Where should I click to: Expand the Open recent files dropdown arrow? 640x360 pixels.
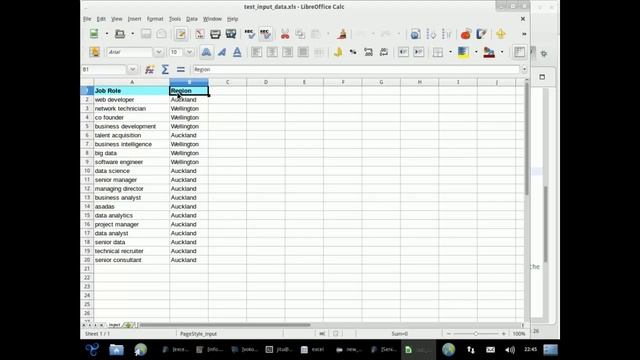click(132, 34)
